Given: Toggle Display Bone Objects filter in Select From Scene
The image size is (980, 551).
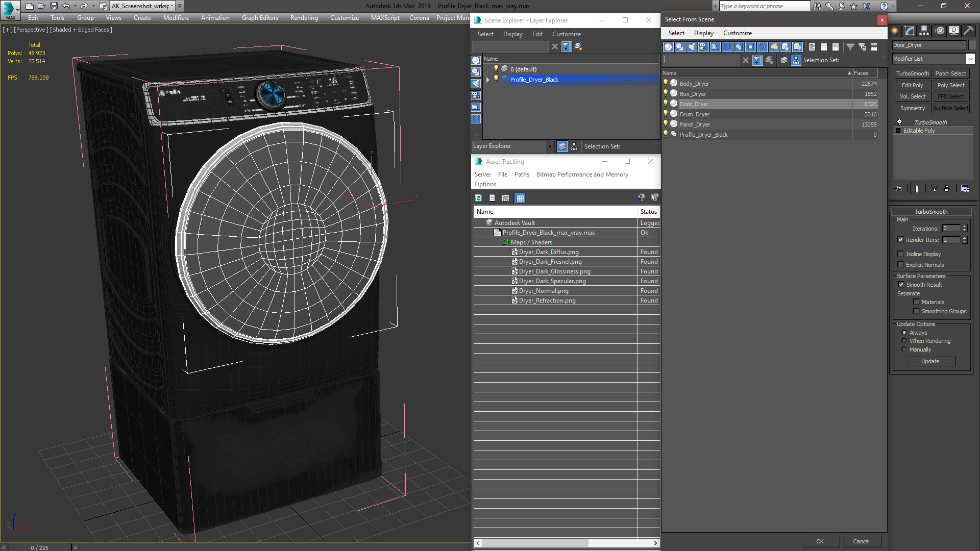Looking at the screenshot, I should pyautogui.click(x=762, y=47).
